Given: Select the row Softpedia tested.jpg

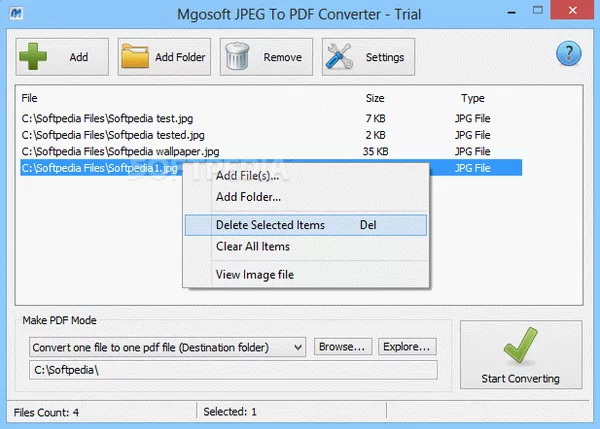Looking at the screenshot, I should tap(271, 135).
